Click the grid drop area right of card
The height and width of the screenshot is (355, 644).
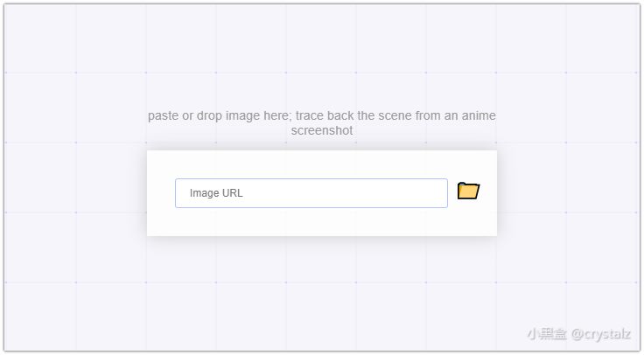(x=569, y=193)
